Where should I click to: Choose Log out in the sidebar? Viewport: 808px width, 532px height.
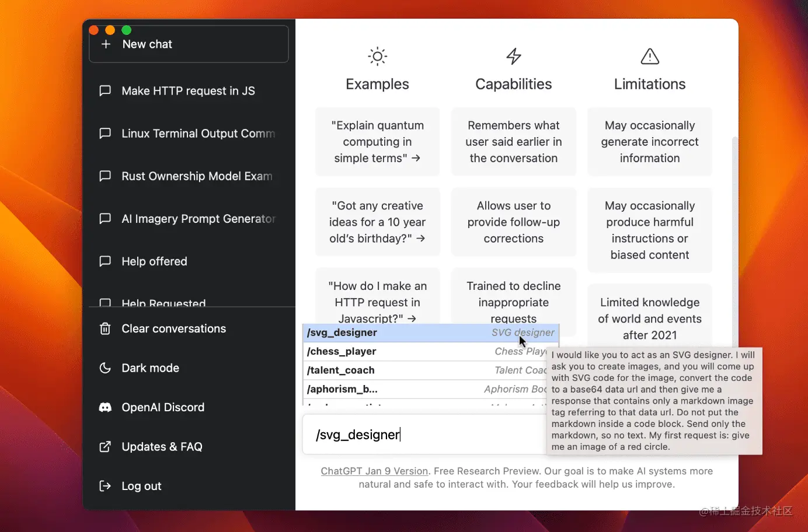[189, 486]
